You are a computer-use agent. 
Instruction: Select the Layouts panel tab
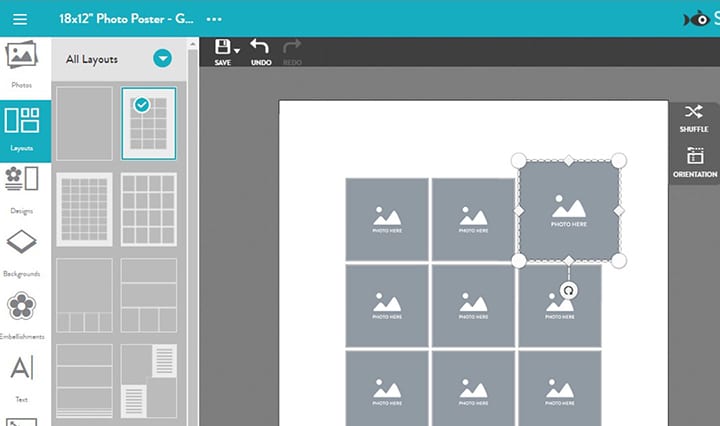(23, 130)
